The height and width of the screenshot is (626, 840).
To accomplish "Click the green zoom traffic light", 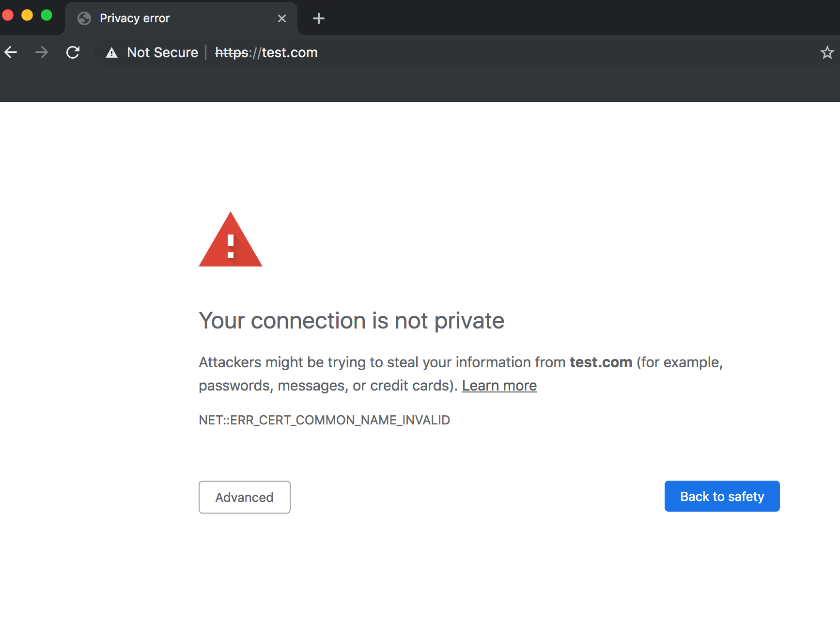I will pyautogui.click(x=46, y=15).
